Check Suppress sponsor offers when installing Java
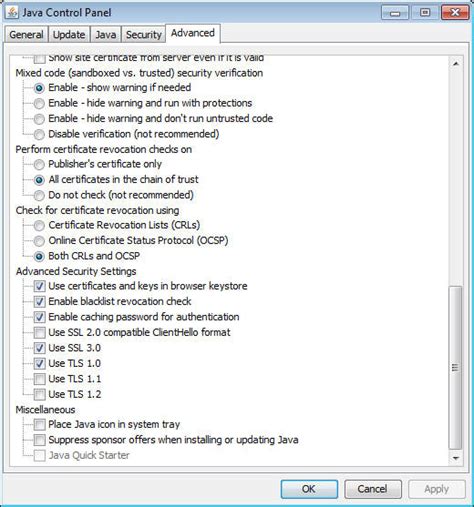This screenshot has height=507, width=474. coord(39,440)
